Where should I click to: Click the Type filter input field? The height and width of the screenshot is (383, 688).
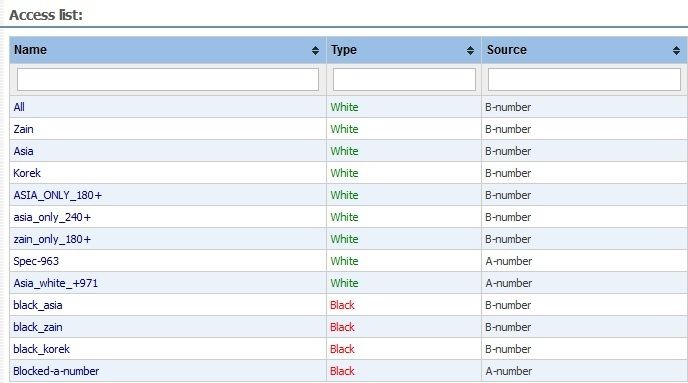point(404,79)
